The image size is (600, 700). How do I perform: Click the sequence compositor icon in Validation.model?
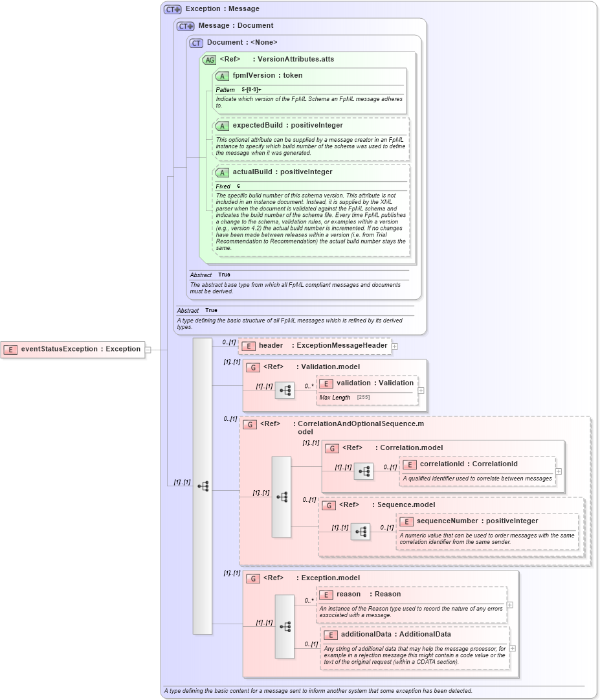pyautogui.click(x=285, y=390)
